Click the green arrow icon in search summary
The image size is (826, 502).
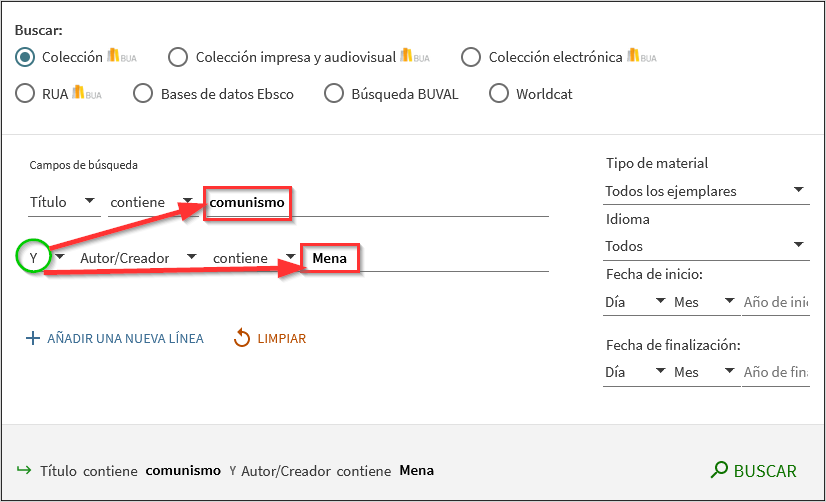coord(23,470)
